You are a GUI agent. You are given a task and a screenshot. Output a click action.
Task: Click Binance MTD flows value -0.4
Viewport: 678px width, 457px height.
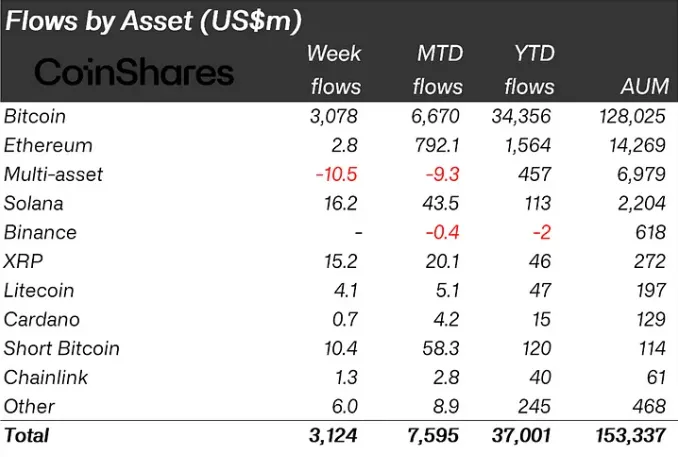(x=442, y=233)
